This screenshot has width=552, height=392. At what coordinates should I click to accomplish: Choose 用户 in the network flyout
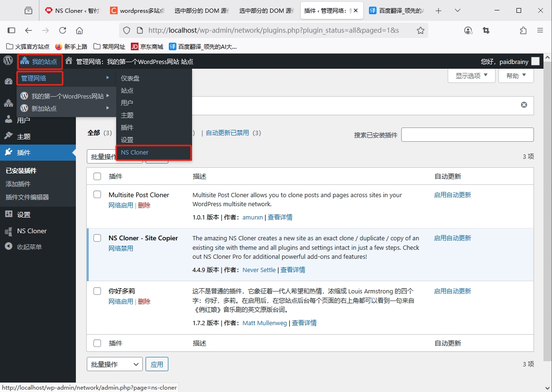point(127,103)
